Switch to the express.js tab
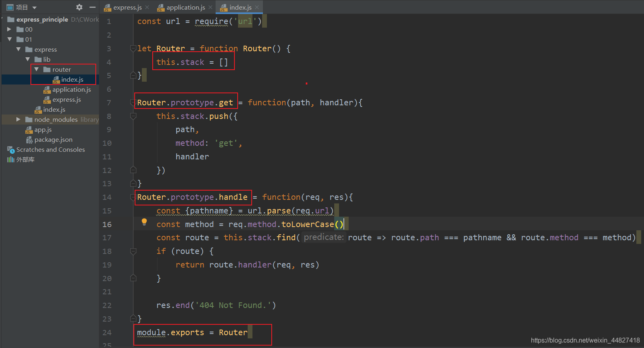 [127, 7]
